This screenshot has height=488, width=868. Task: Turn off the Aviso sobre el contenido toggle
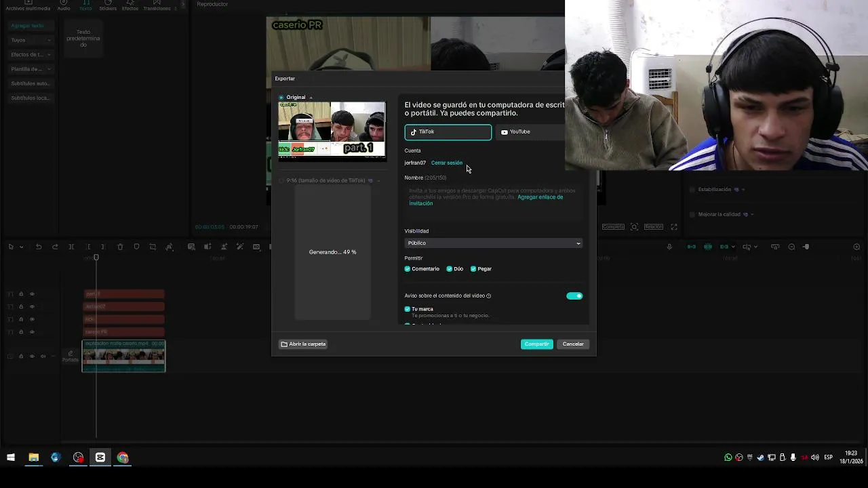pos(574,296)
